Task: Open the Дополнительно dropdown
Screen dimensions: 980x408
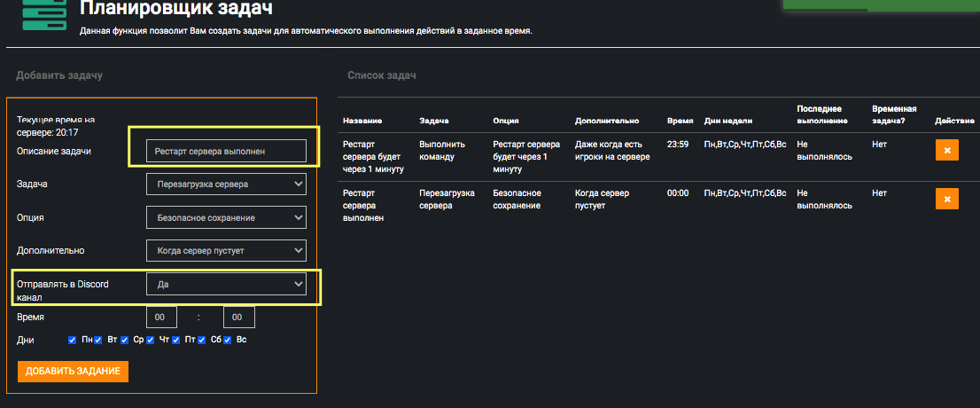Action: tap(226, 250)
